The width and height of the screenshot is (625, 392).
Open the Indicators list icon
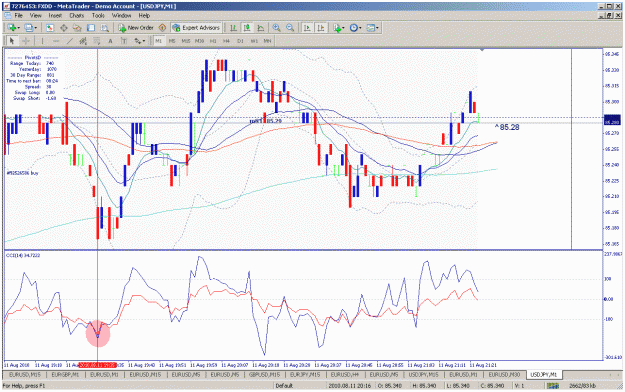tap(338, 28)
